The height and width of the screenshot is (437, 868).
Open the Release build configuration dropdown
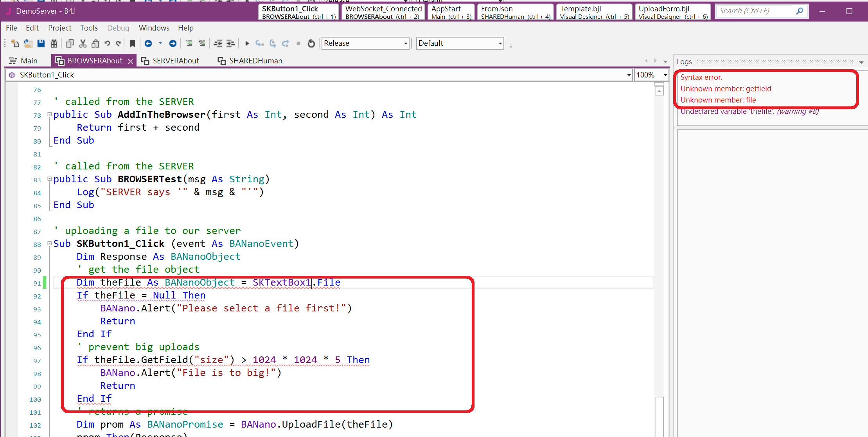point(405,43)
